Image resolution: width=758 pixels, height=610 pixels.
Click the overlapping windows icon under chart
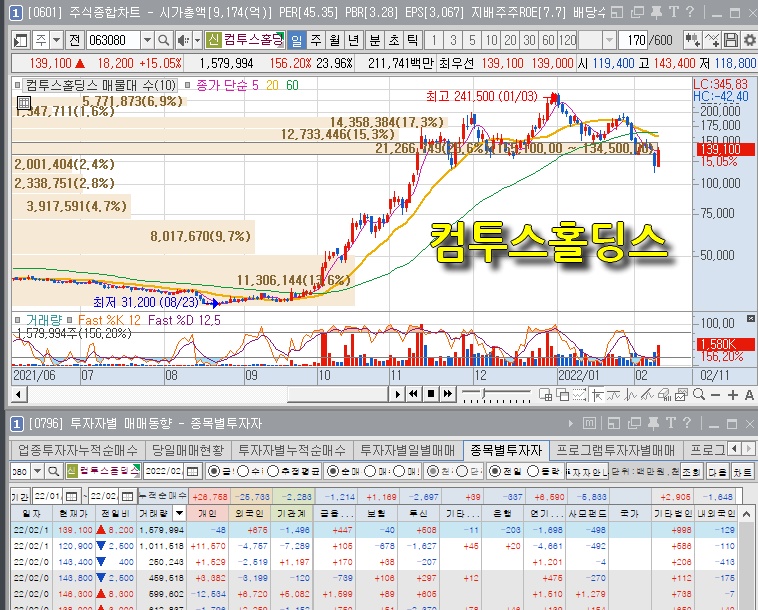click(x=562, y=395)
